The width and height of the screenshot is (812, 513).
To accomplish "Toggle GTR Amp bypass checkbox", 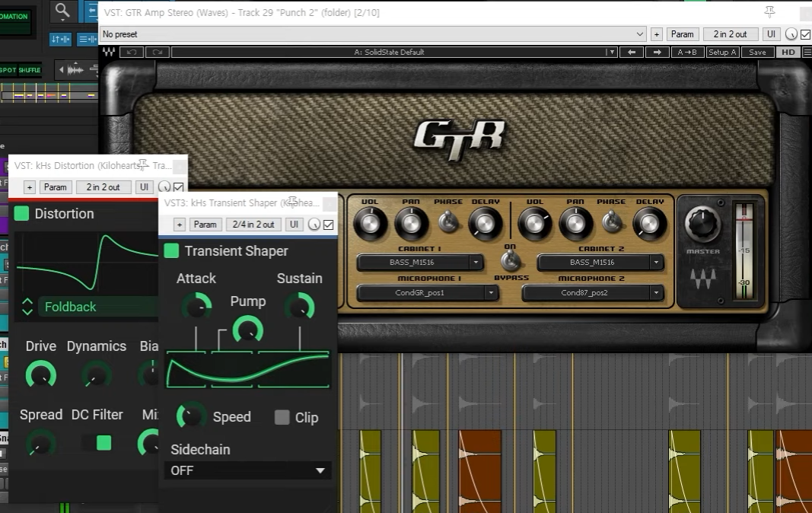I will click(x=805, y=34).
